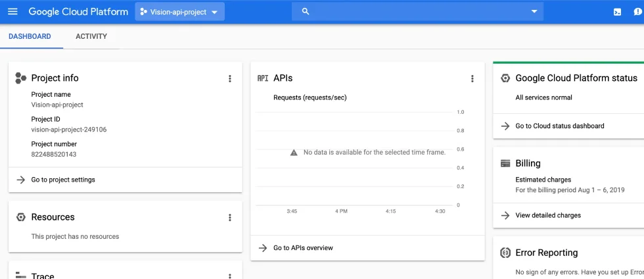Image resolution: width=644 pixels, height=279 pixels.
Task: Click the Google Cloud Platform logo text
Action: (x=78, y=12)
